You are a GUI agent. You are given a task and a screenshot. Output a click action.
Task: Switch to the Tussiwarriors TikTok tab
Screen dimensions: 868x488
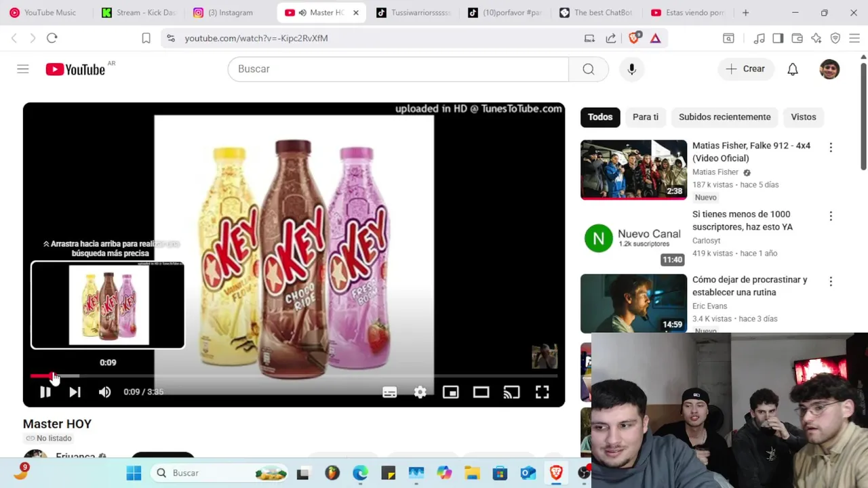(414, 13)
